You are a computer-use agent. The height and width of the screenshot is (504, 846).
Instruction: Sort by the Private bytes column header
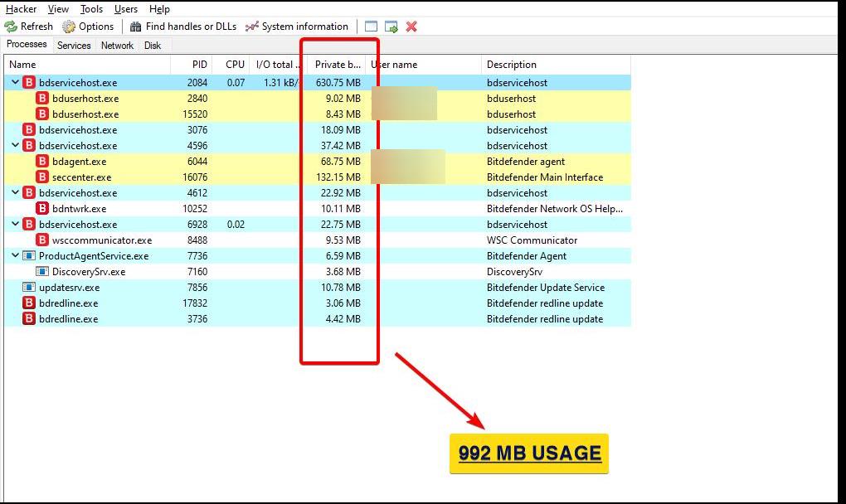coord(338,64)
